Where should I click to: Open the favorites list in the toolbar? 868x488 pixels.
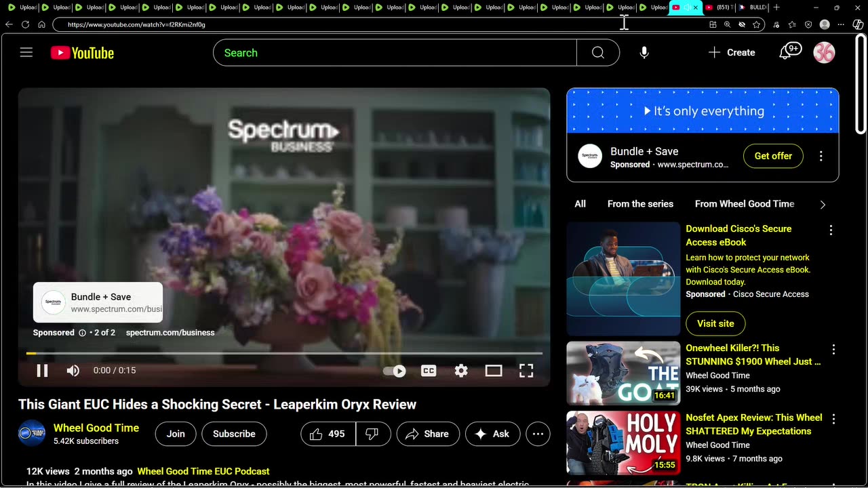pos(792,24)
